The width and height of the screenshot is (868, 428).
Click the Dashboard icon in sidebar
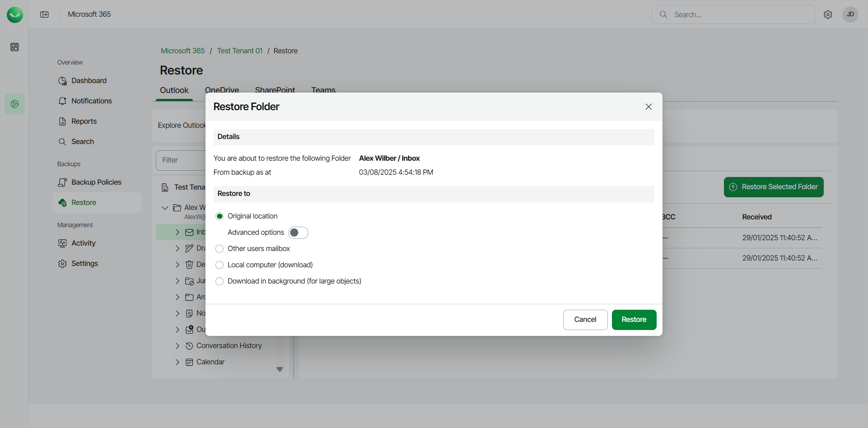[x=62, y=81]
